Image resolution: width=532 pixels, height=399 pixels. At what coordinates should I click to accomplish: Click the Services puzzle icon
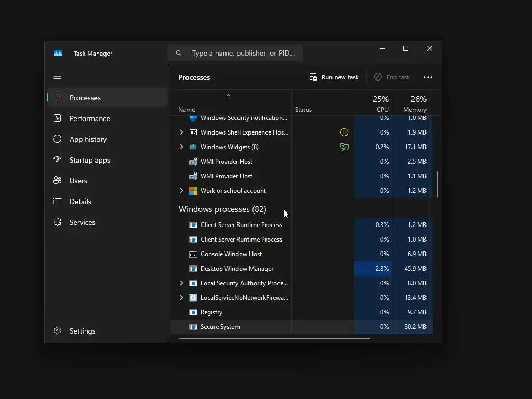click(57, 222)
